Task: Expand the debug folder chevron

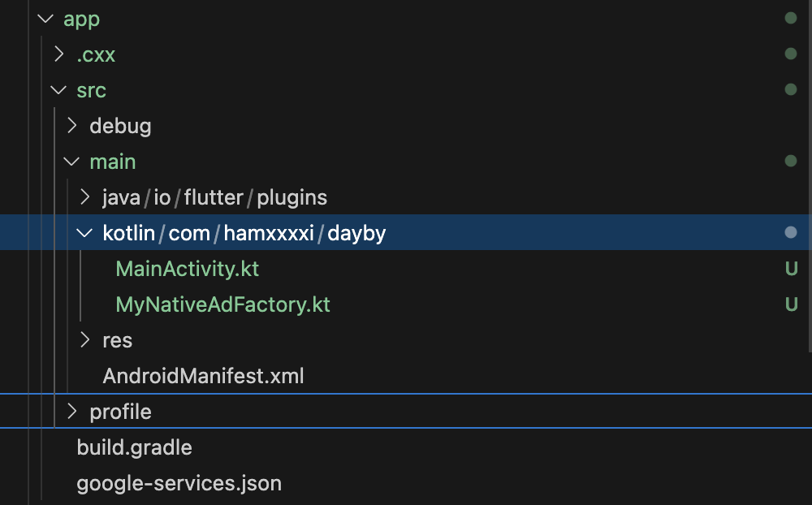Action: coord(72,125)
